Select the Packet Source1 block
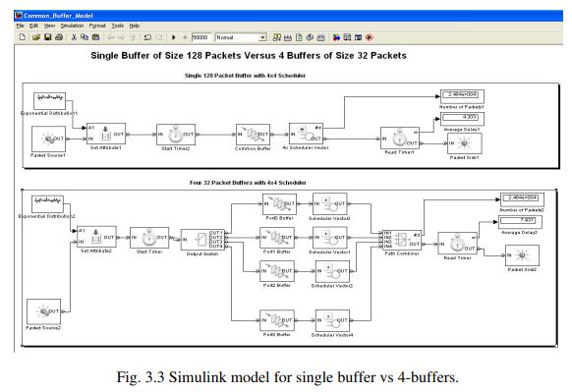The width and height of the screenshot is (572, 392). click(48, 139)
